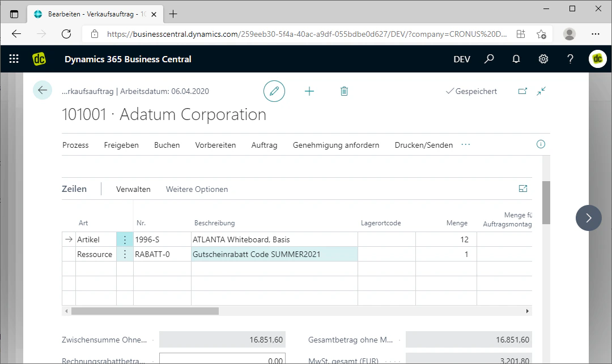The height and width of the screenshot is (364, 612).
Task: Click the DEV environment label
Action: click(x=462, y=59)
